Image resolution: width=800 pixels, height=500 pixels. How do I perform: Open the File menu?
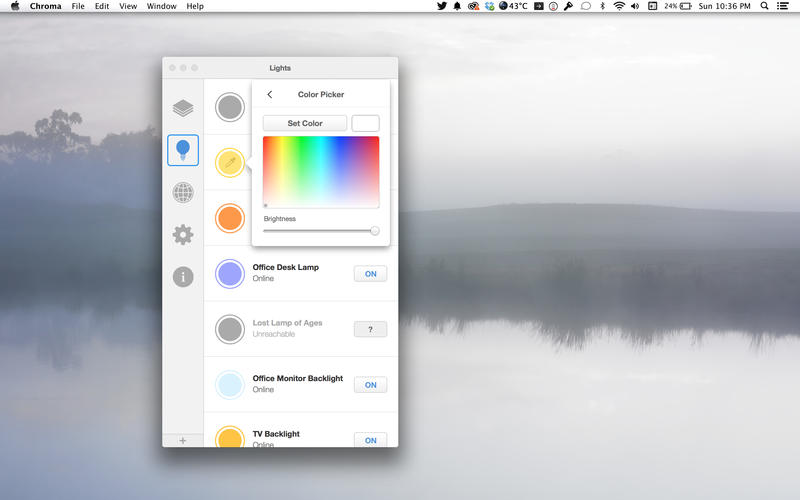coord(78,6)
